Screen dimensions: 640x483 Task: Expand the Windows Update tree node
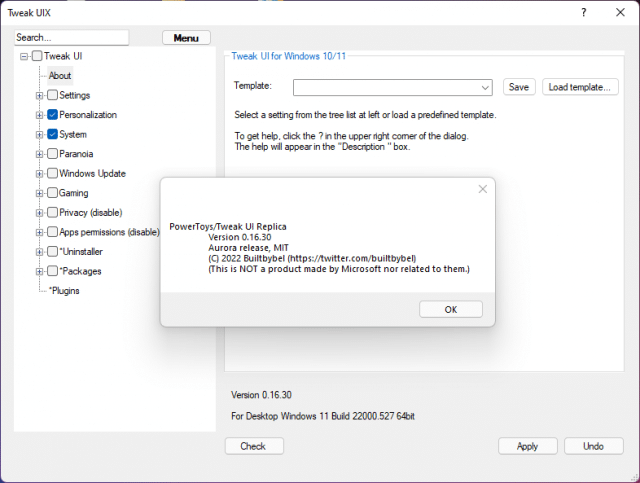[x=39, y=174]
